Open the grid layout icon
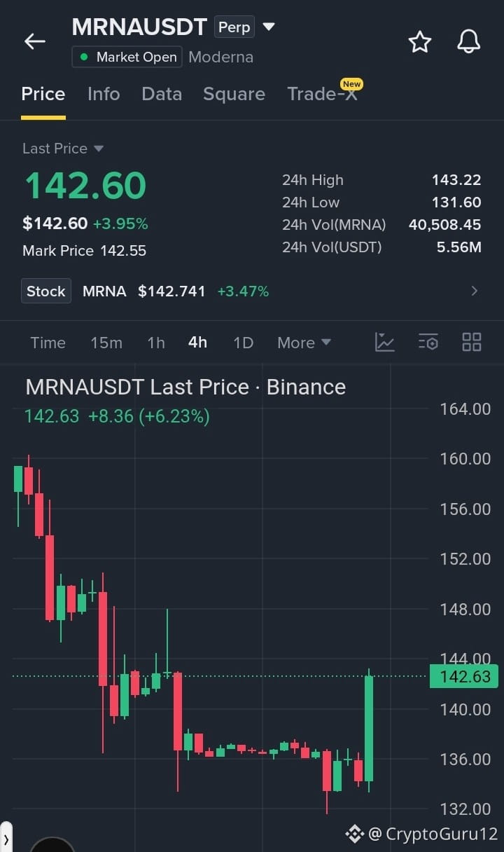This screenshot has height=852, width=504. pyautogui.click(x=472, y=342)
